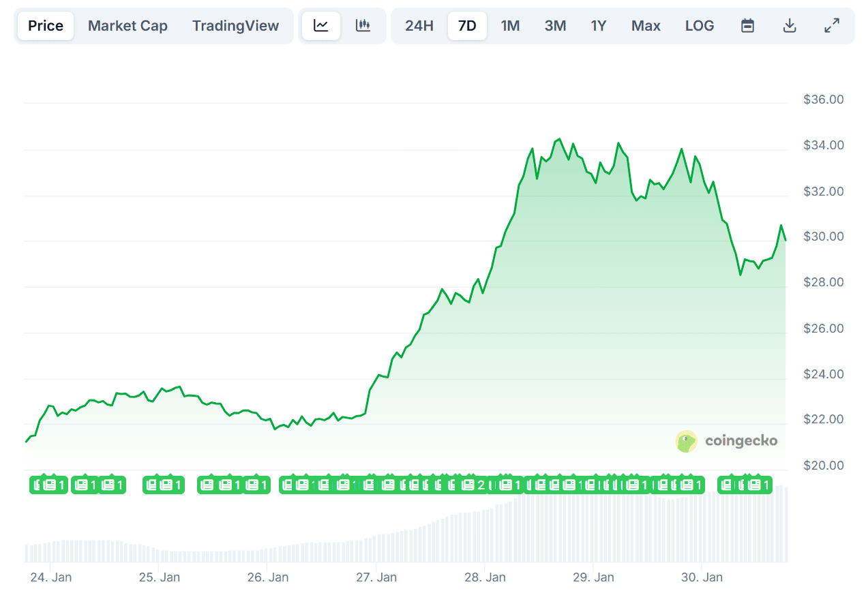Open the TradingView tab
Viewport: 868px width, 591px height.
pyautogui.click(x=236, y=25)
